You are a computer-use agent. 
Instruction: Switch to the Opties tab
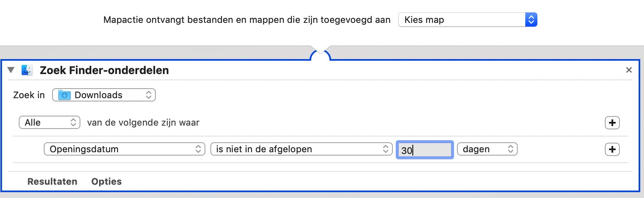(x=107, y=181)
